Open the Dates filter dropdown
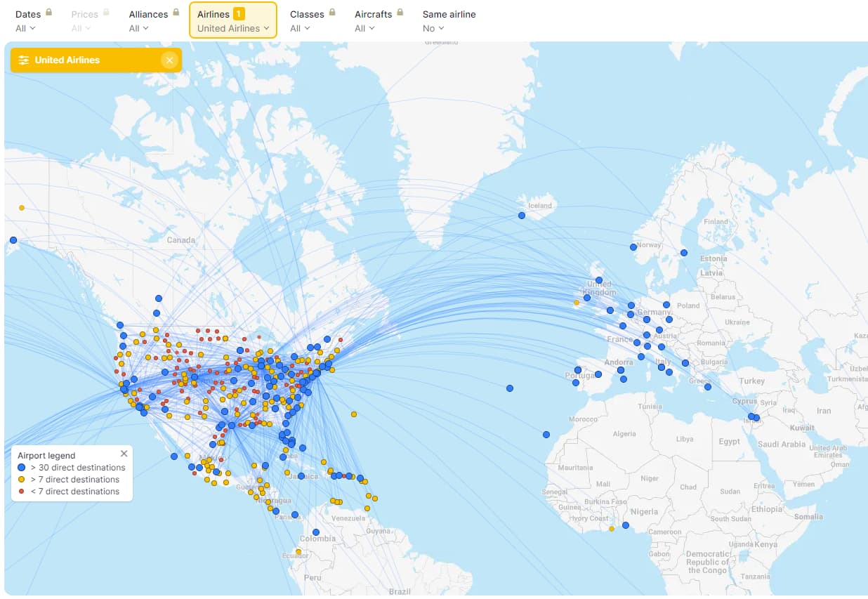 point(25,28)
